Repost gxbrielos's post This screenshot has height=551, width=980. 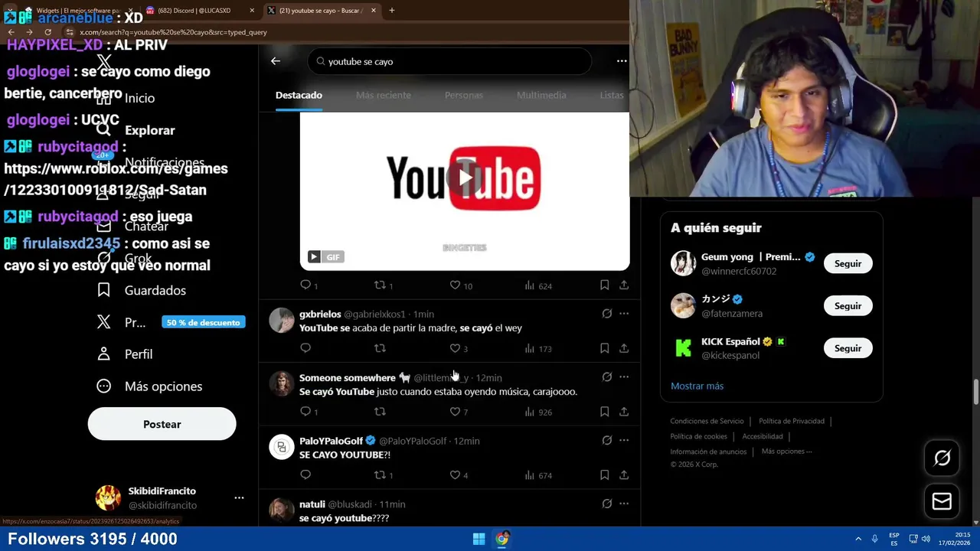[380, 348]
